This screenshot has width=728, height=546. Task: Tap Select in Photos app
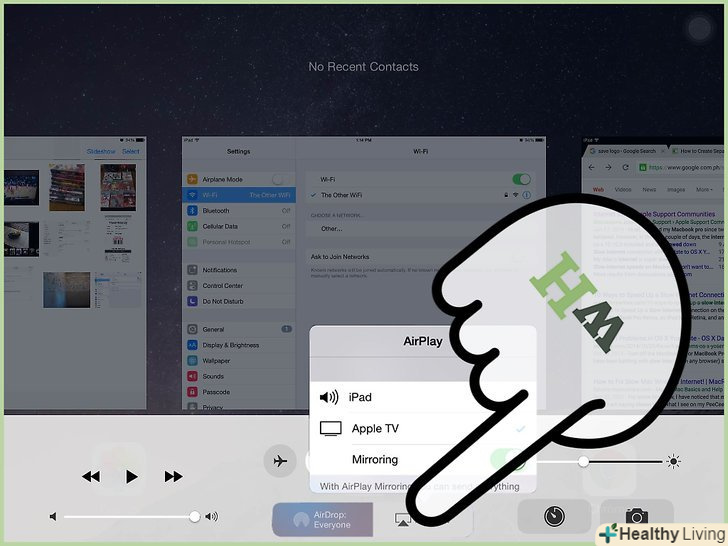click(130, 152)
